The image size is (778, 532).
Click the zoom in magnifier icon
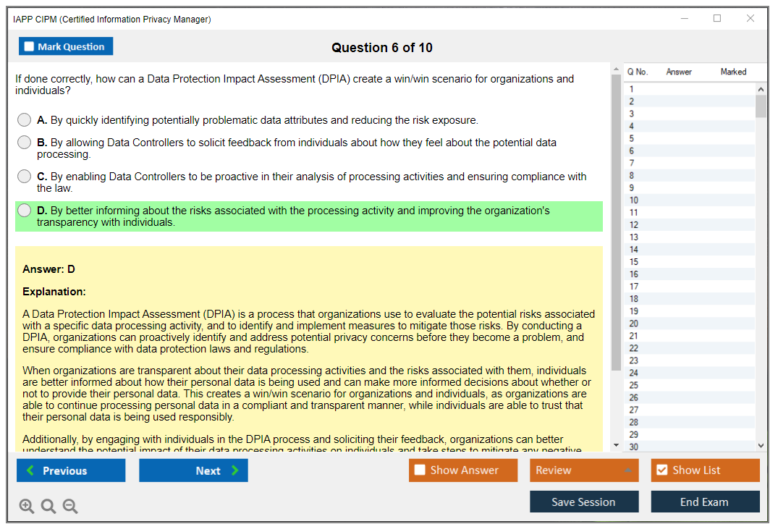[27, 507]
